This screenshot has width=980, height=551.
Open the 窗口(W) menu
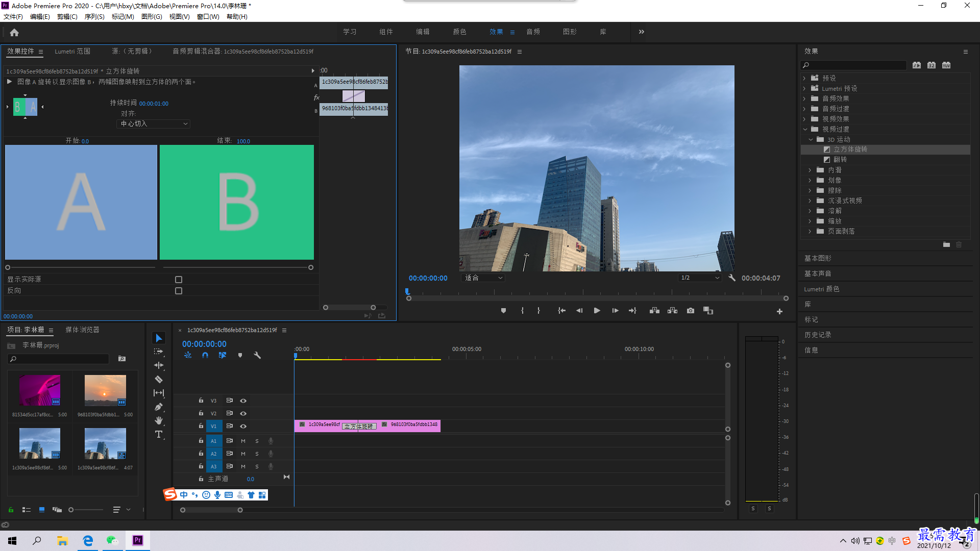(208, 17)
